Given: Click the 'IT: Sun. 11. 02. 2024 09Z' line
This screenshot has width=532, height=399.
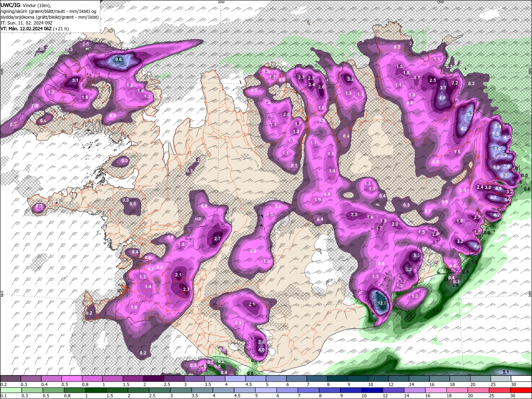Looking at the screenshot, I should click(27, 22).
